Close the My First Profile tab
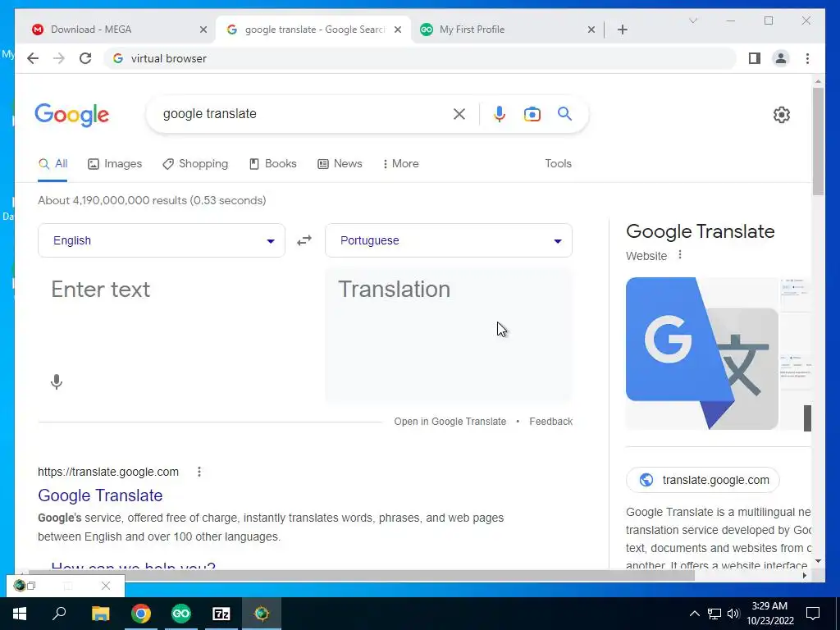Viewport: 840px width, 630px height. tap(591, 30)
